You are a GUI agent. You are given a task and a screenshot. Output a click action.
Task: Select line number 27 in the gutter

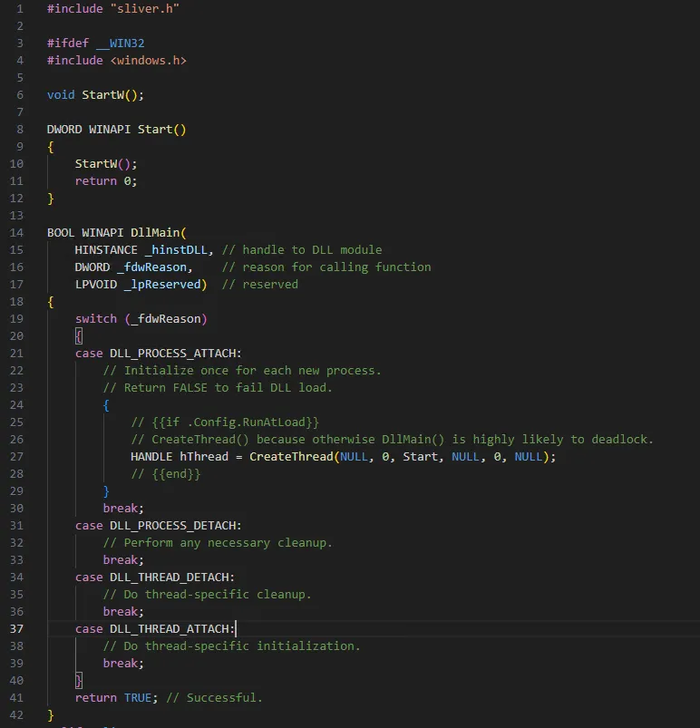(x=16, y=457)
